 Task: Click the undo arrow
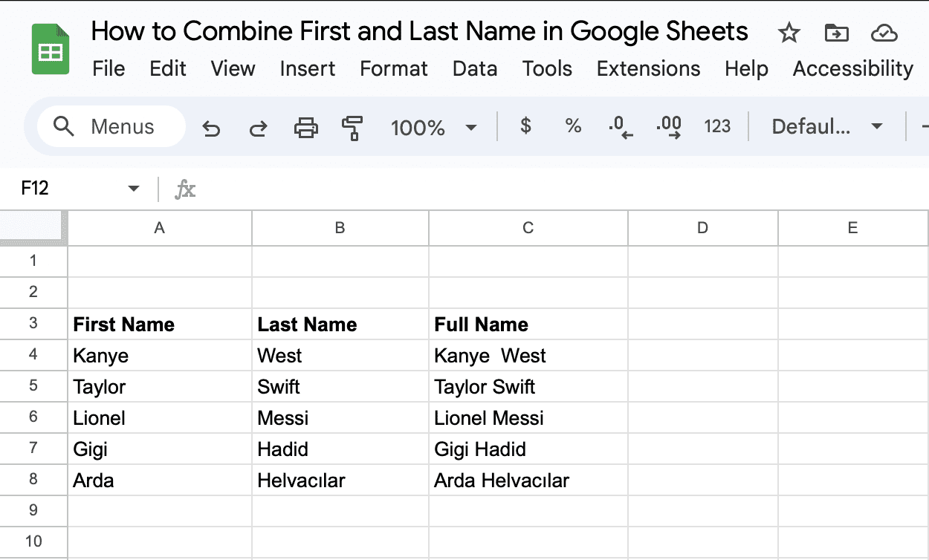coord(211,128)
